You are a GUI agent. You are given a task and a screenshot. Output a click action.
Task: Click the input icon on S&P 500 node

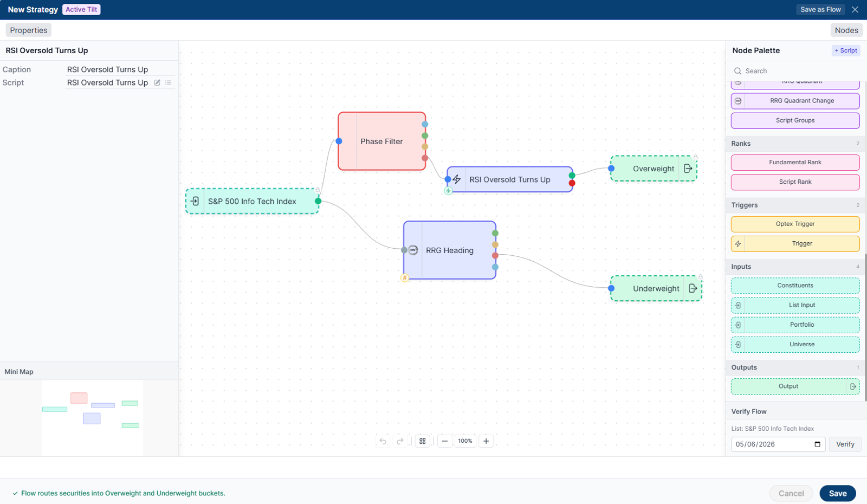tap(195, 201)
